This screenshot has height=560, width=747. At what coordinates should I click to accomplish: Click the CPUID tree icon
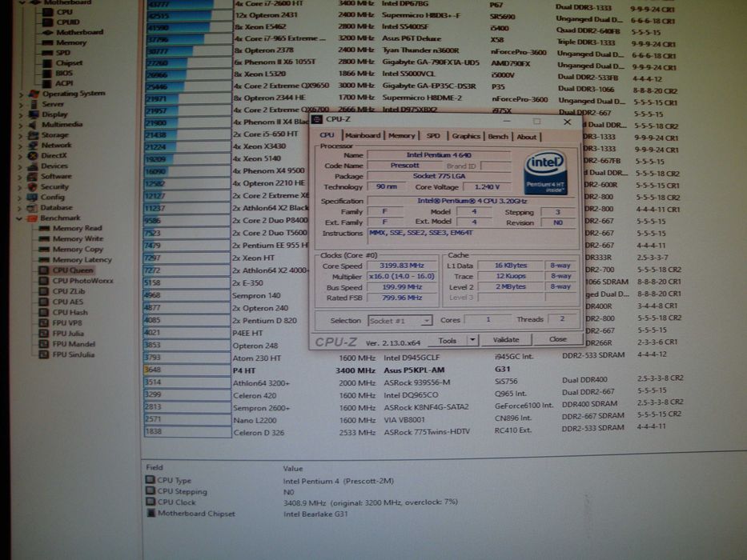47,22
